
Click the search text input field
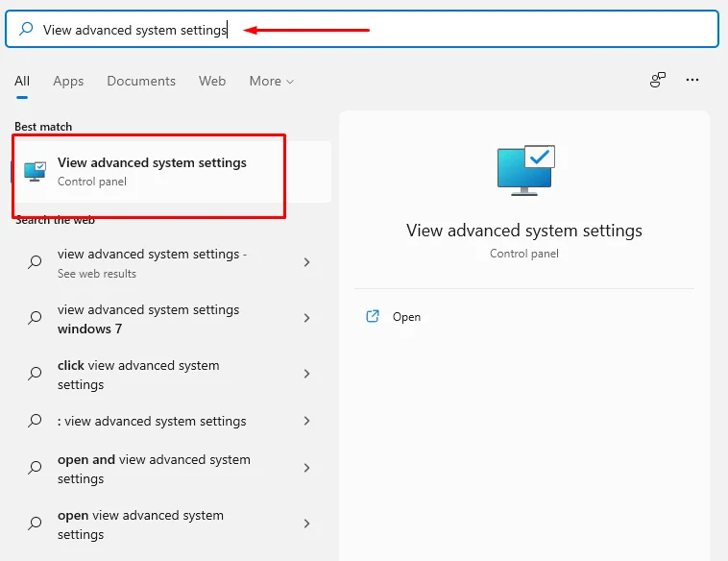362,29
